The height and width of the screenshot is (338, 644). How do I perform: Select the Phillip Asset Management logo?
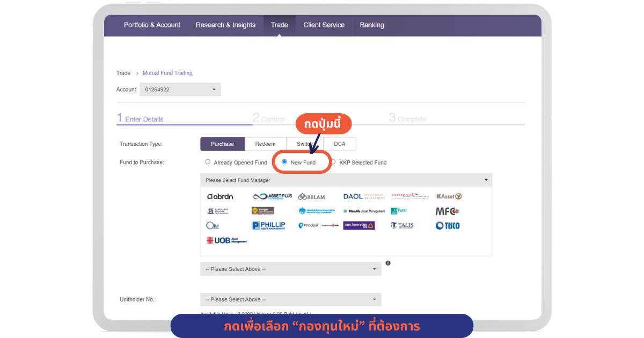click(x=268, y=225)
